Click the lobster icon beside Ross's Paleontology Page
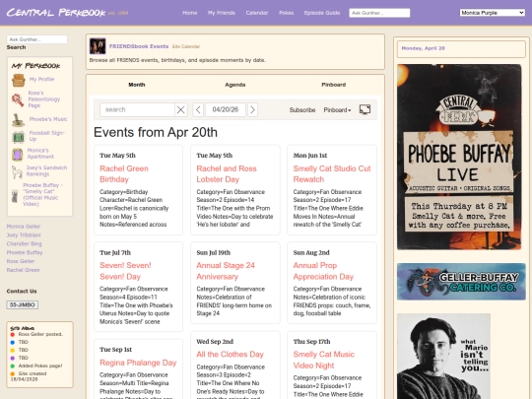The width and height of the screenshot is (532, 399). [x=17, y=100]
